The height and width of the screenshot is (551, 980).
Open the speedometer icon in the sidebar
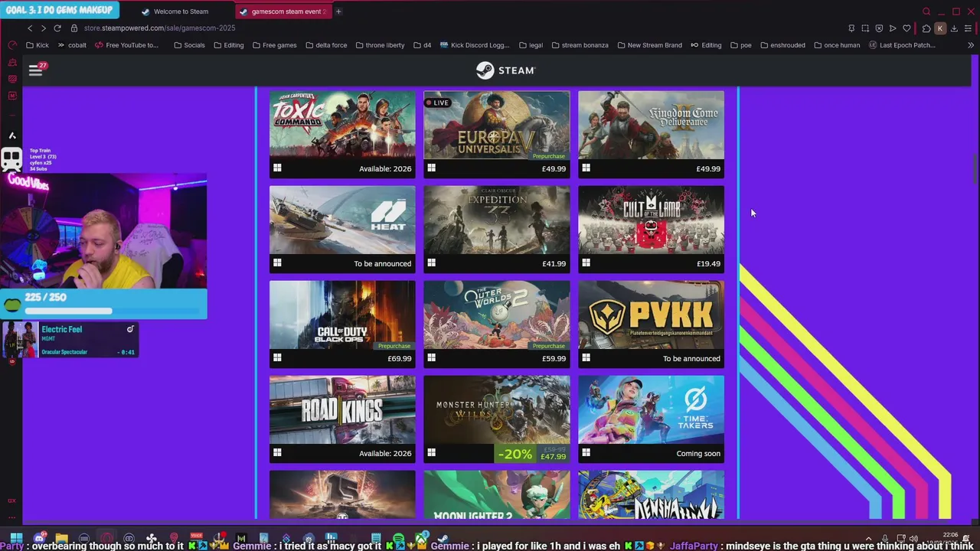(x=12, y=45)
